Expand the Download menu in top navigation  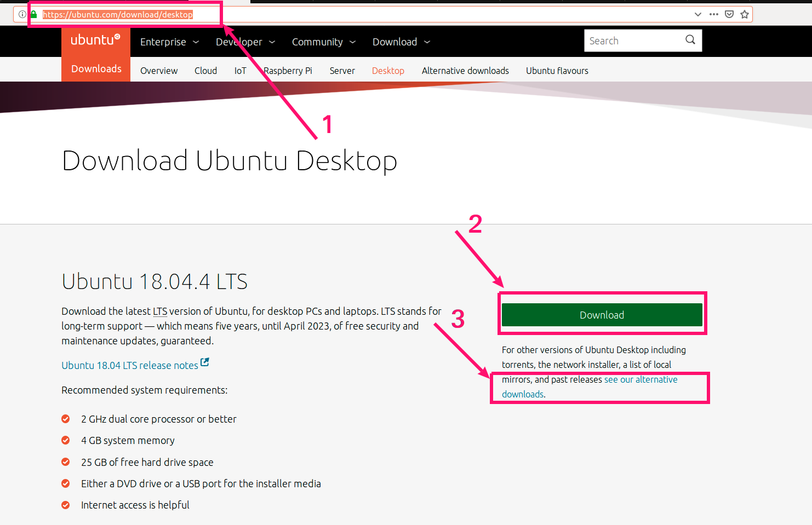point(402,42)
